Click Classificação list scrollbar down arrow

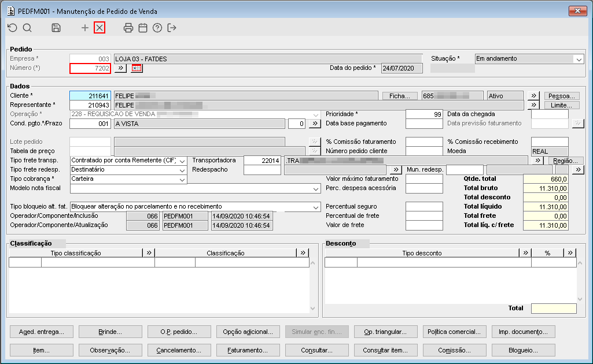tap(313, 309)
